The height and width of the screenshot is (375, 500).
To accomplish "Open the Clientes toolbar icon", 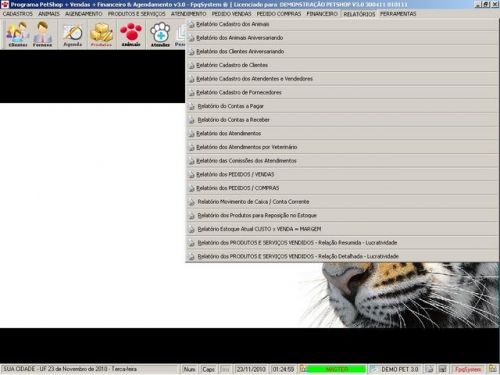I will [18, 34].
